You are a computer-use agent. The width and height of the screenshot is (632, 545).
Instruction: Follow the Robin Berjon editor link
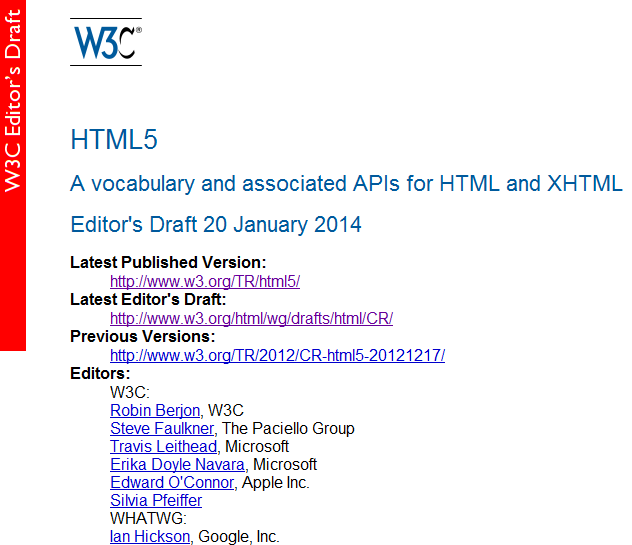[155, 410]
